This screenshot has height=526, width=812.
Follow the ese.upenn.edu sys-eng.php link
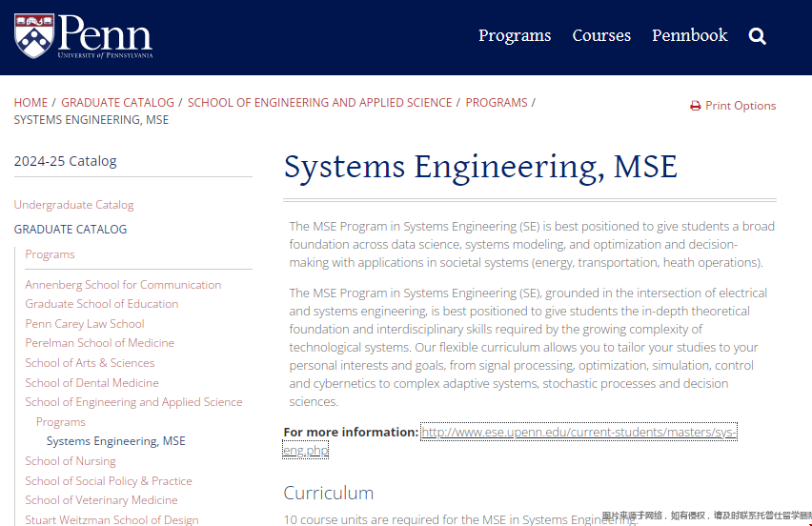(x=579, y=432)
